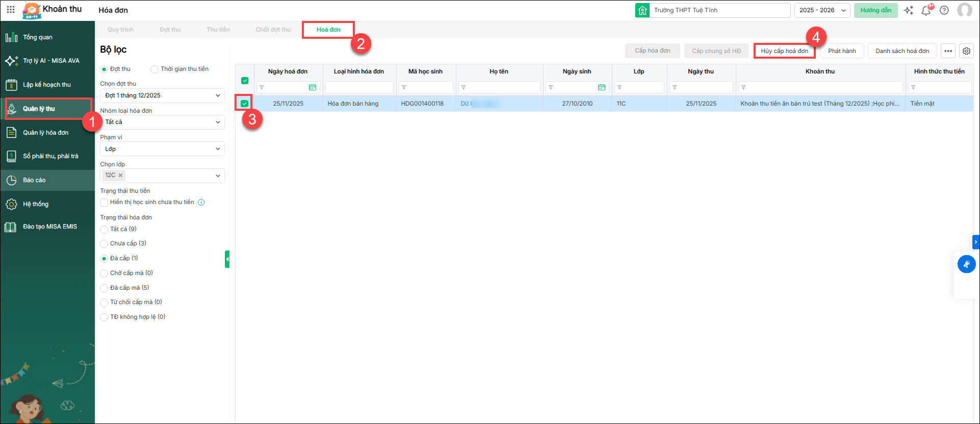Expand the Chọn đợt thu dropdown

tap(162, 95)
